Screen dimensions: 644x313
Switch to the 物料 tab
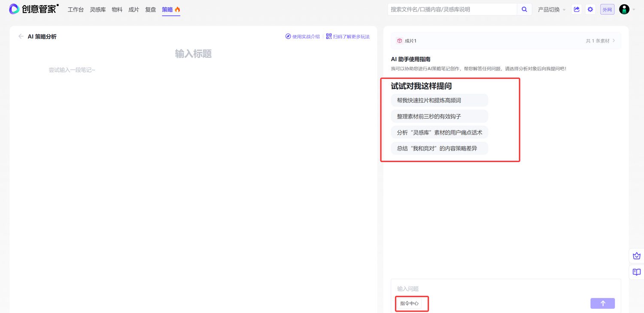[117, 9]
